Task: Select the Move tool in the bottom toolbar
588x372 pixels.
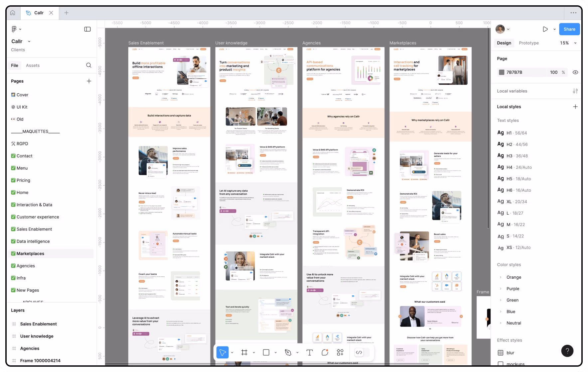Action: click(222, 352)
